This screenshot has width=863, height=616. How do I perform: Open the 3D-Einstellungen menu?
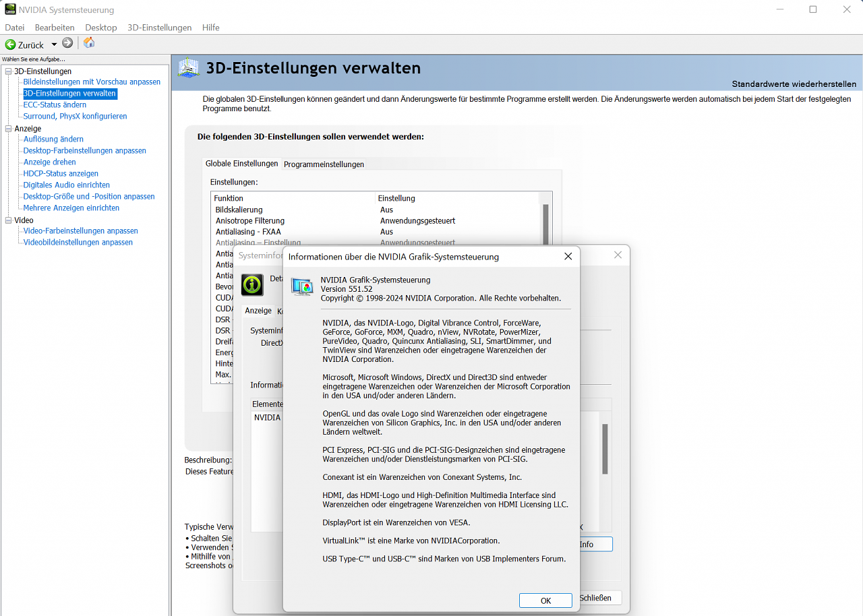point(160,28)
